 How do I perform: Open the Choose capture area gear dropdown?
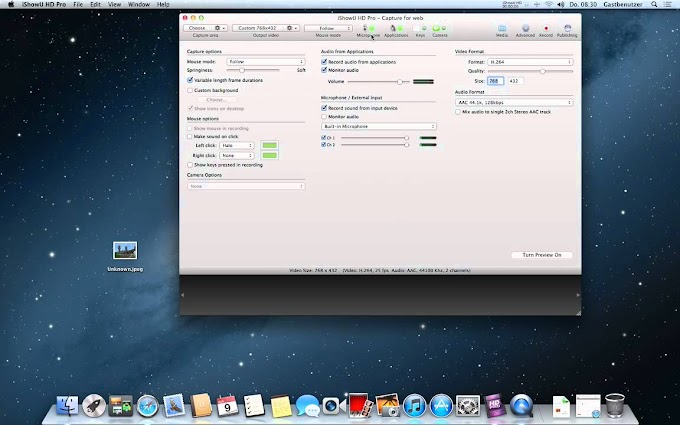tap(219, 28)
